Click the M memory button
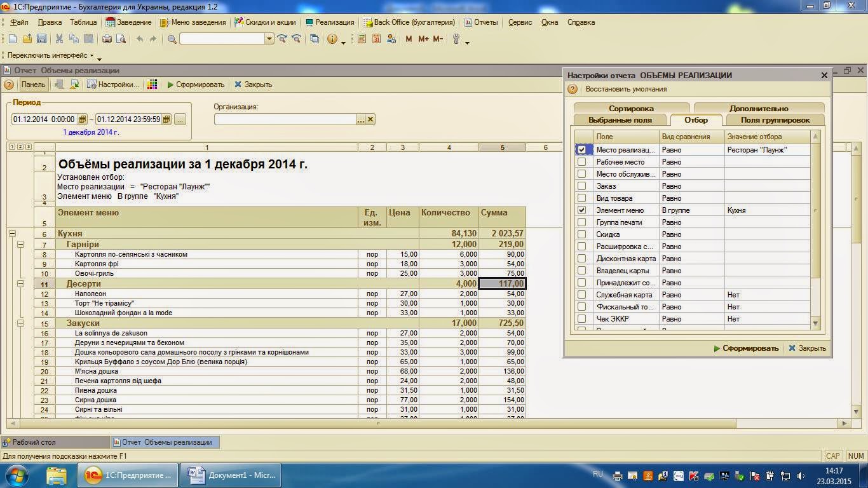The height and width of the screenshot is (488, 868). click(x=409, y=39)
